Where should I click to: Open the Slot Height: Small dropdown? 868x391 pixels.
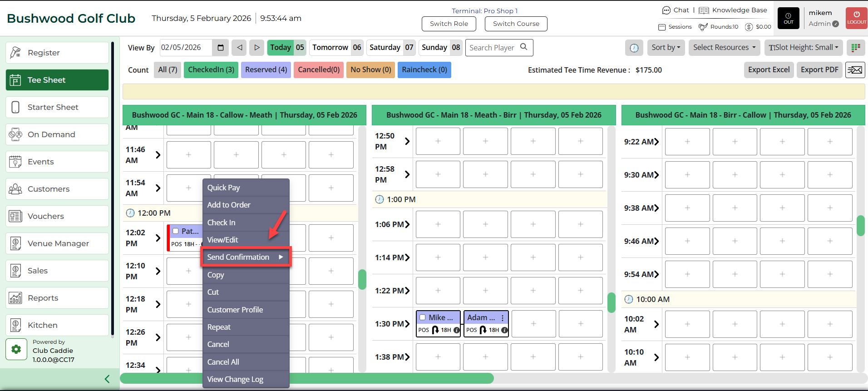click(x=803, y=48)
